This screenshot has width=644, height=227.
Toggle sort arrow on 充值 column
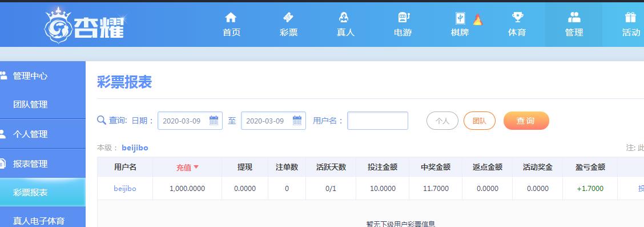(x=196, y=167)
